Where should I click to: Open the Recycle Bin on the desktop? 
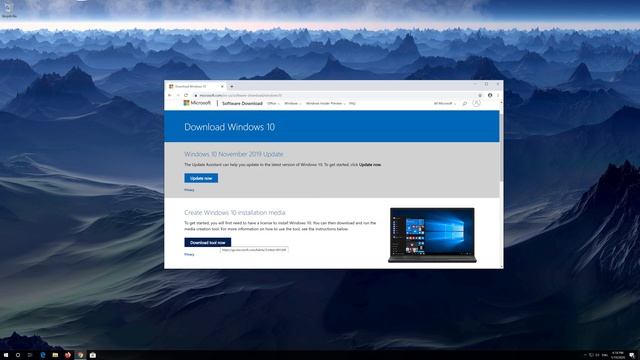pos(9,9)
